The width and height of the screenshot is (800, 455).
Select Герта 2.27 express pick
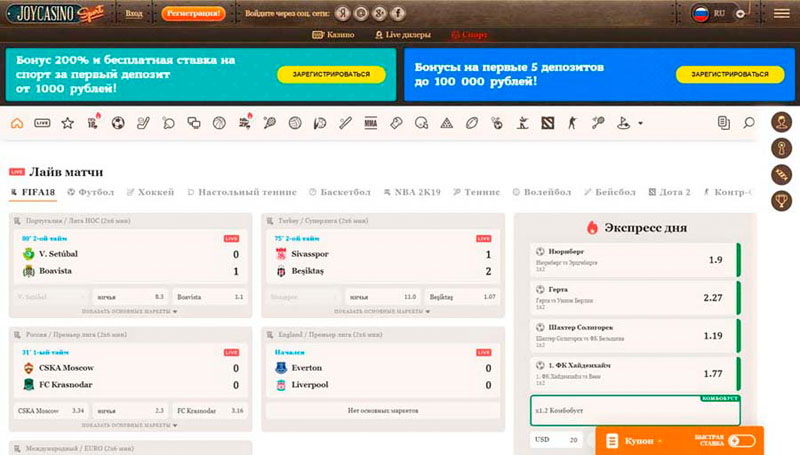(x=635, y=297)
